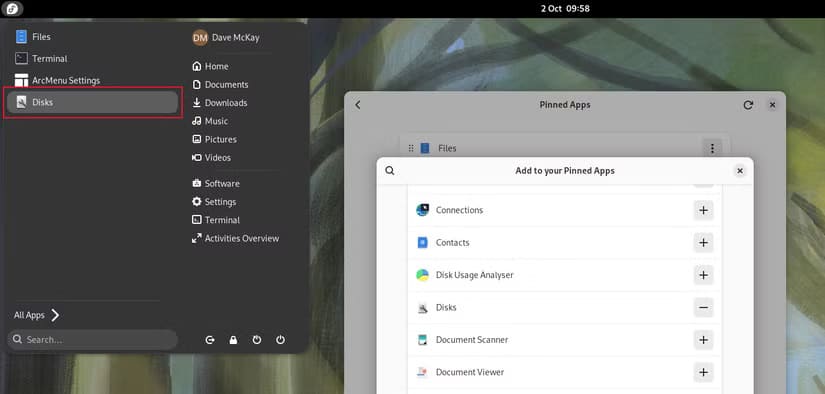The image size is (825, 394).
Task: Click the drag handle on Files row
Action: tap(411, 148)
